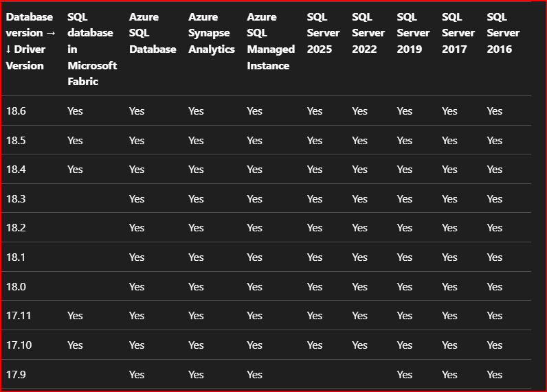Screen dimensions: 547x392
Task: Click the 'SQL Server 2017' column header
Action: [458, 33]
